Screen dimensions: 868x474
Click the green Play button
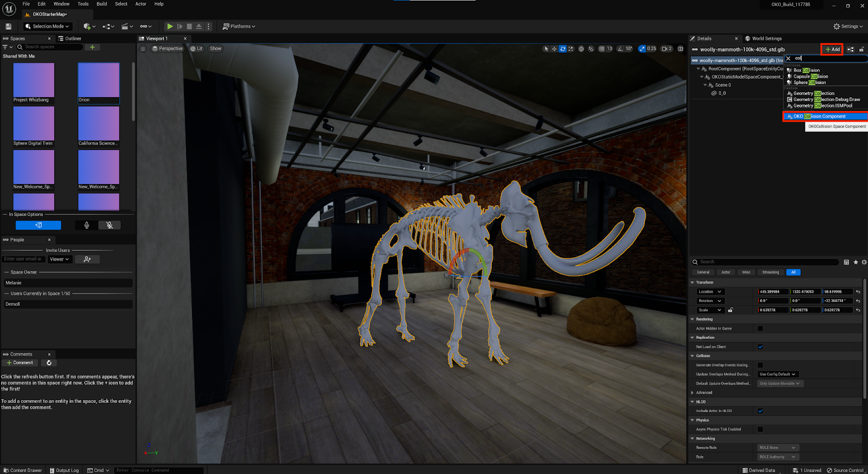[x=170, y=26]
